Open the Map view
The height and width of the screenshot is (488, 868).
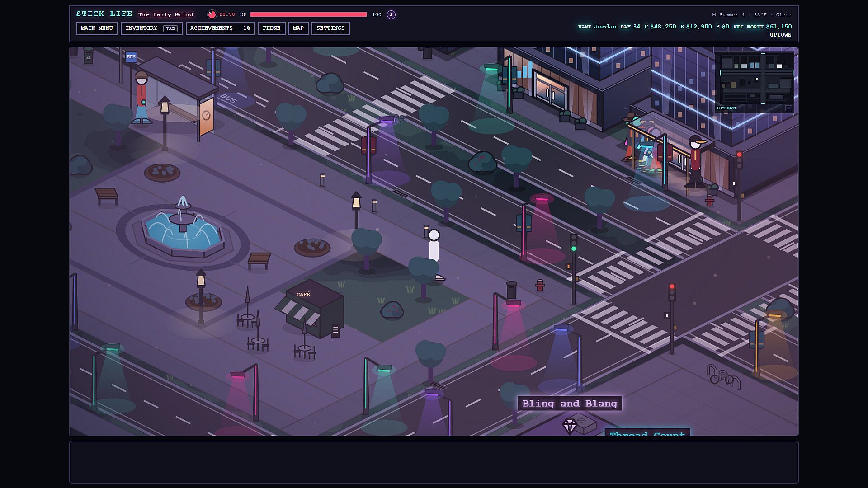(298, 28)
